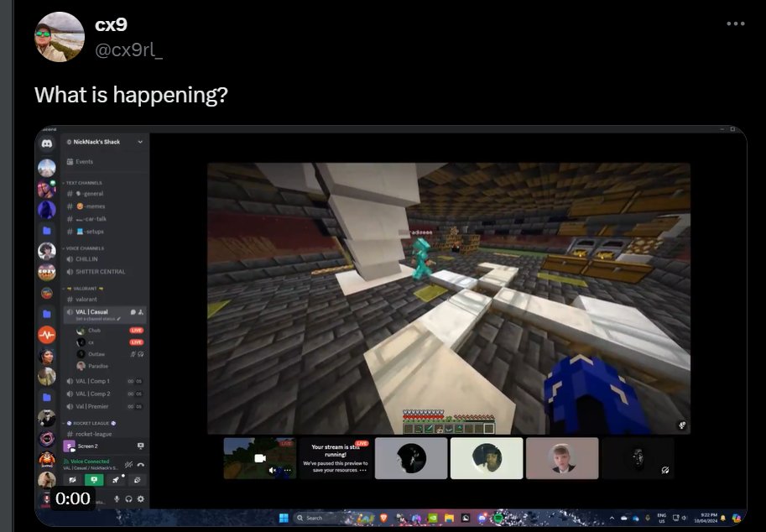
Task: Open Discord home direct messages icon
Action: click(x=47, y=143)
